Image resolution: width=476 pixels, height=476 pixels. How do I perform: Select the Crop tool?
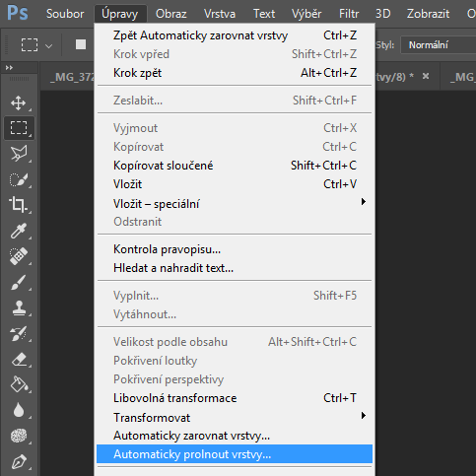19,205
